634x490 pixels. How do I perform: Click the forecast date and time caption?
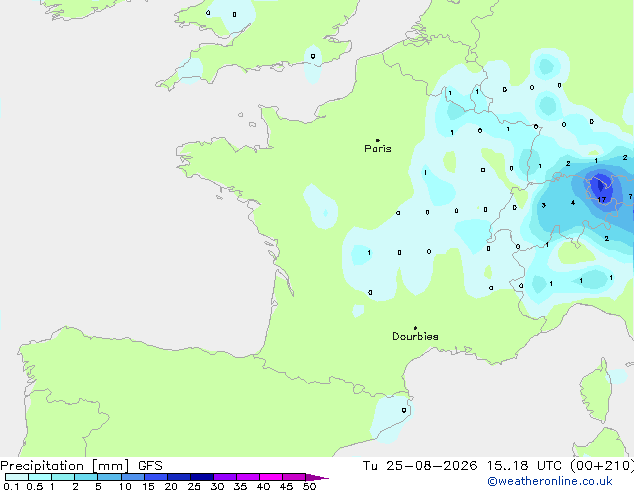click(x=498, y=466)
